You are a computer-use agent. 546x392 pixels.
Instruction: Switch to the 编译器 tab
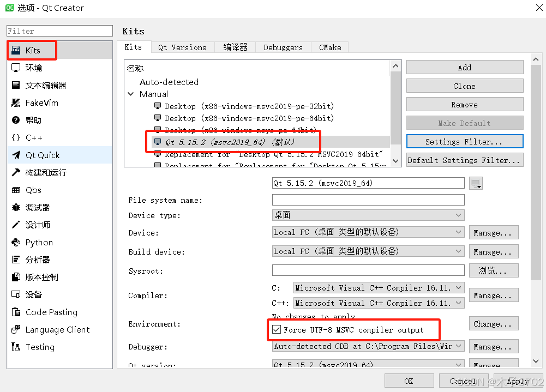coord(235,47)
